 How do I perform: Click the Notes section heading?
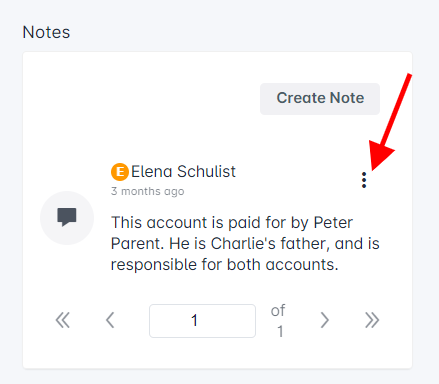point(46,32)
